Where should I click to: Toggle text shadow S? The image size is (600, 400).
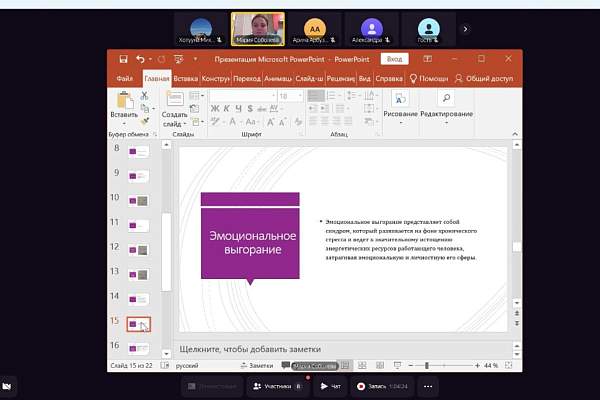tap(250, 109)
